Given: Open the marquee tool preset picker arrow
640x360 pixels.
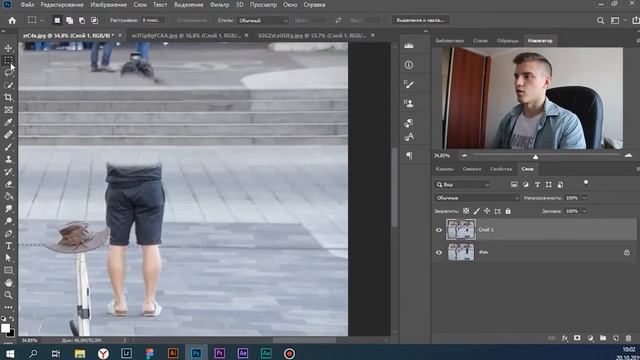Looking at the screenshot, I should (42, 20).
